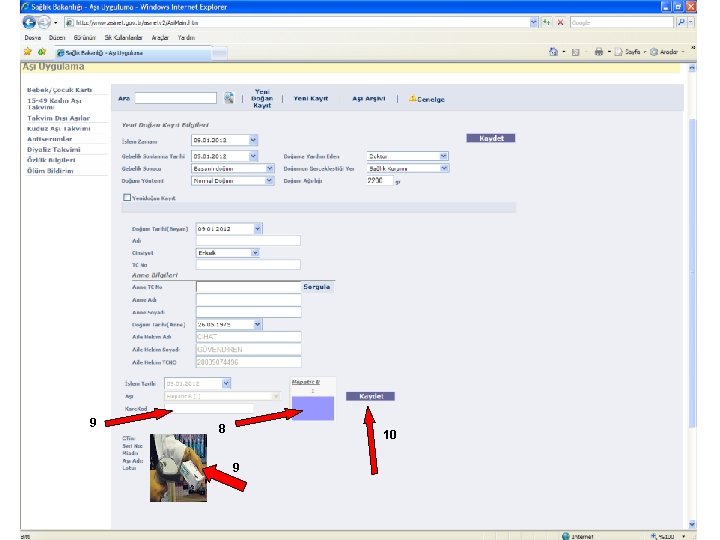Screen dimensions: 720x540
Task: Open the lower İşlem Tarihi date dropdown
Action: [226, 383]
